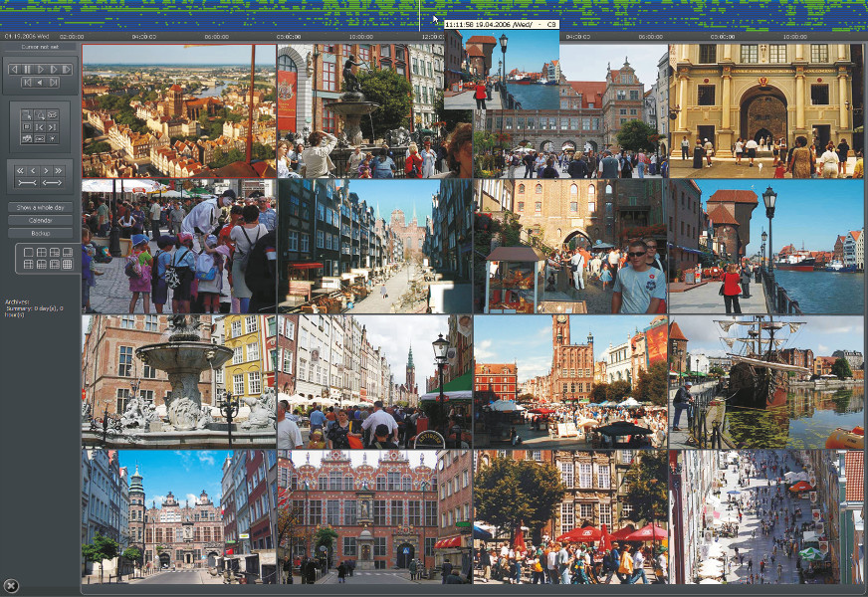Jump to the recording end with skip-forward icon
Image resolution: width=868 pixels, height=597 pixels.
(54, 83)
